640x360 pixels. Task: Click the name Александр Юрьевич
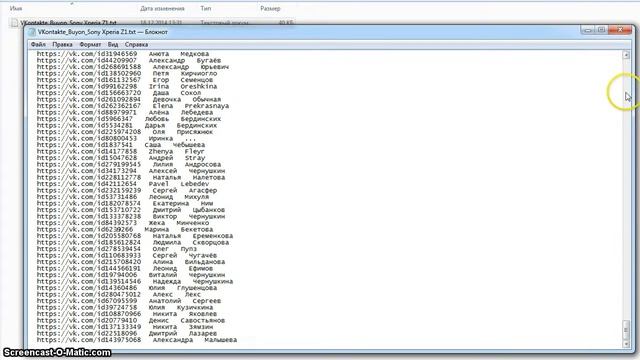191,67
